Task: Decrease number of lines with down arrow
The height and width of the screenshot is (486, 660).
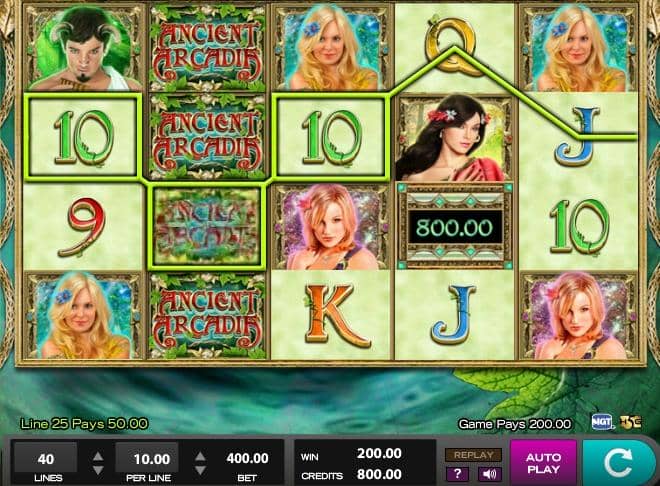Action: [98, 470]
